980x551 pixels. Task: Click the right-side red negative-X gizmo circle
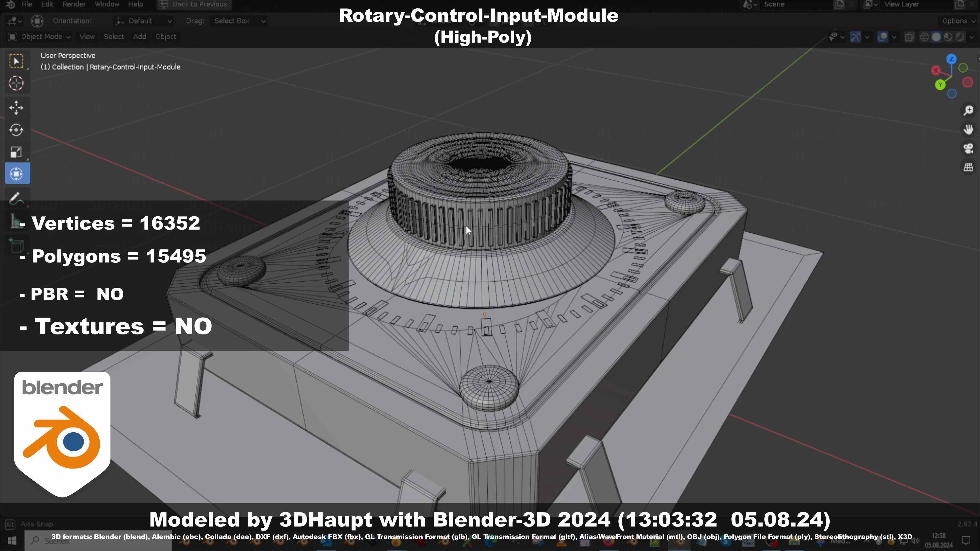(x=967, y=82)
